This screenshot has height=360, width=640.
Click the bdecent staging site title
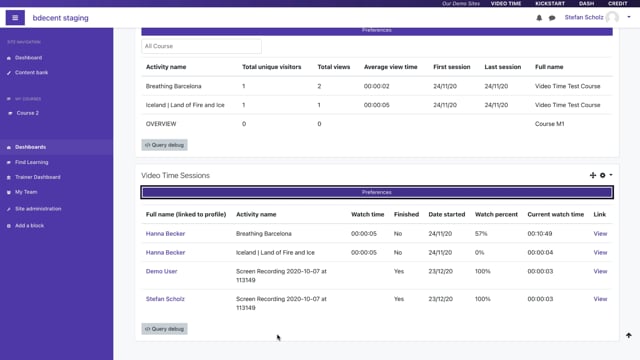(x=60, y=18)
